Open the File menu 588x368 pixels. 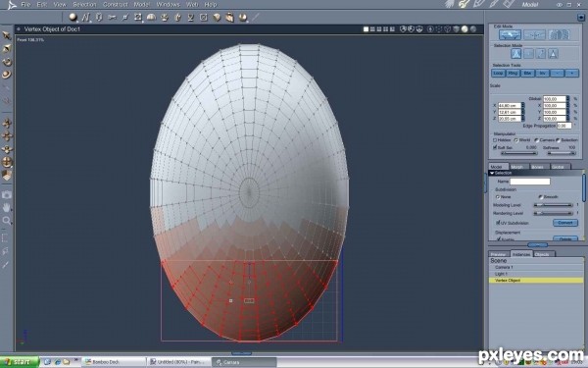(x=25, y=5)
